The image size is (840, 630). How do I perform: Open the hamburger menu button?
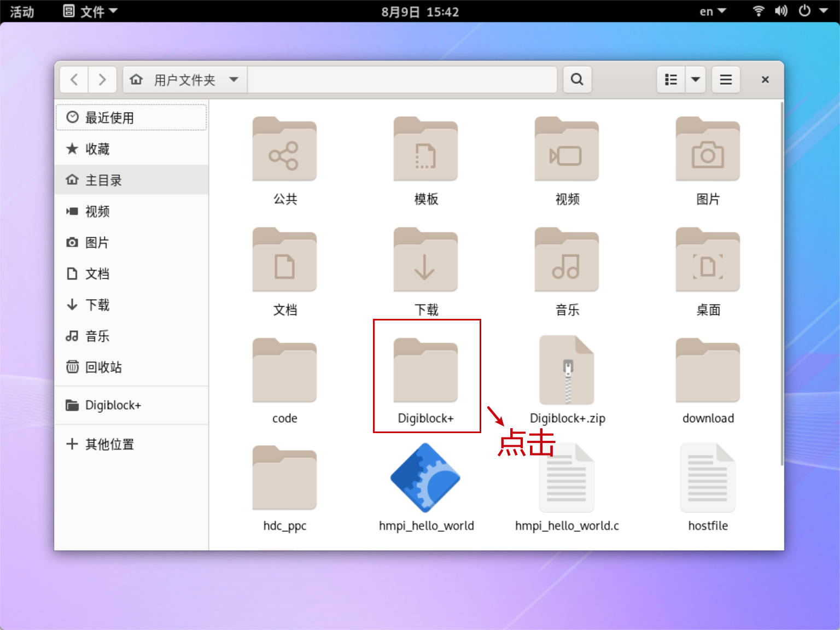pos(726,80)
